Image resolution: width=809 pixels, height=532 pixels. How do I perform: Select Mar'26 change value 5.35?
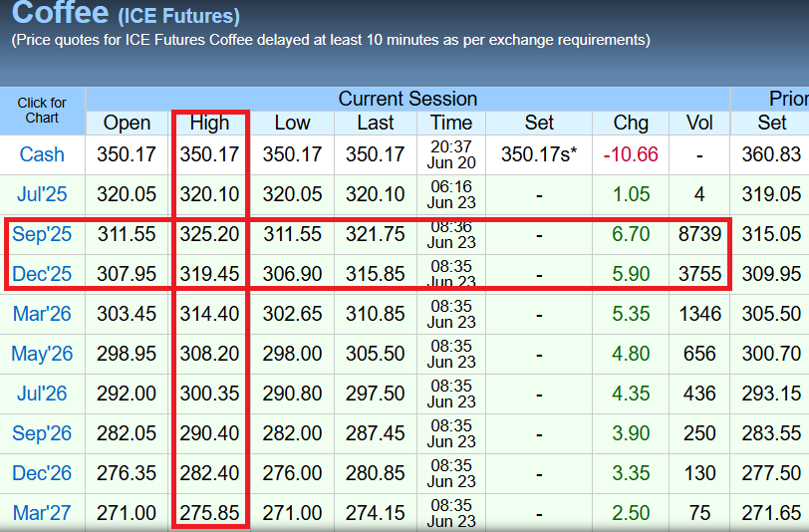point(631,314)
